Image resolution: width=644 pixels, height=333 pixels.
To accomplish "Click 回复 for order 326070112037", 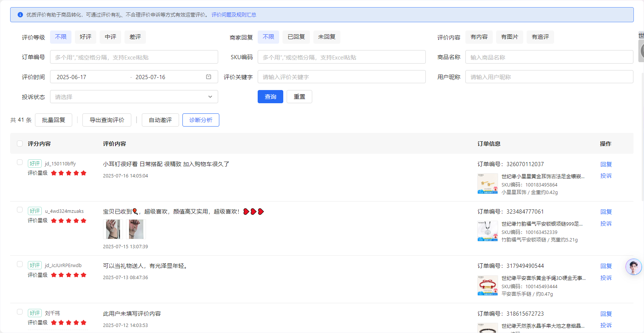I will tap(606, 164).
